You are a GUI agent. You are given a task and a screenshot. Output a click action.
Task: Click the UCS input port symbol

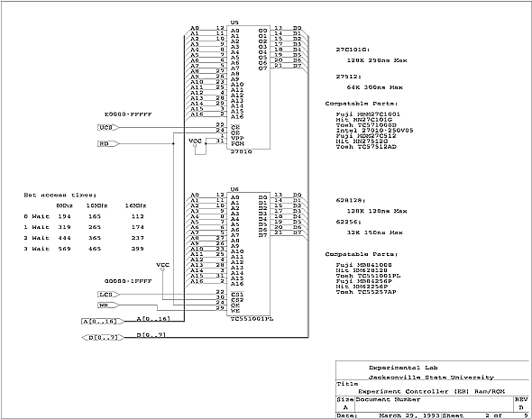pyautogui.click(x=108, y=128)
